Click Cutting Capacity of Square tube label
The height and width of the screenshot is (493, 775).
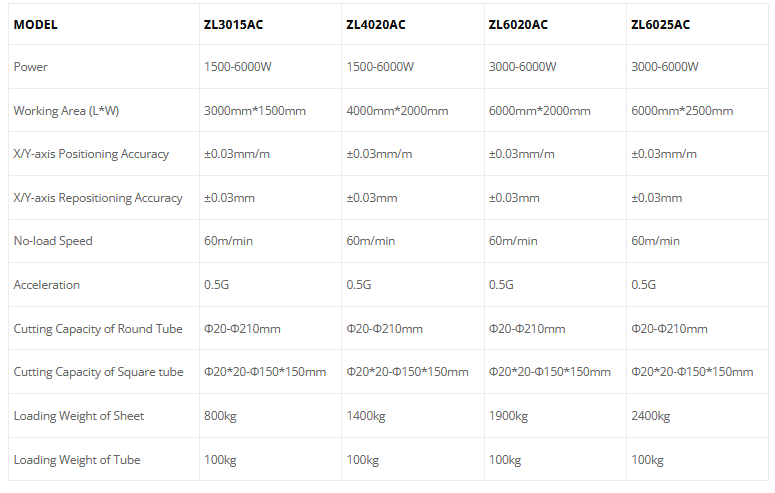coord(98,372)
